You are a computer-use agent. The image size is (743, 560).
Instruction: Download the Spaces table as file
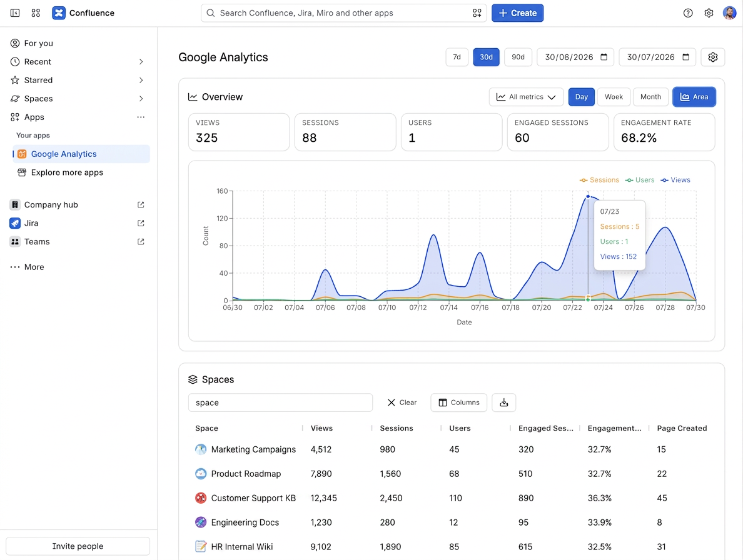click(503, 402)
